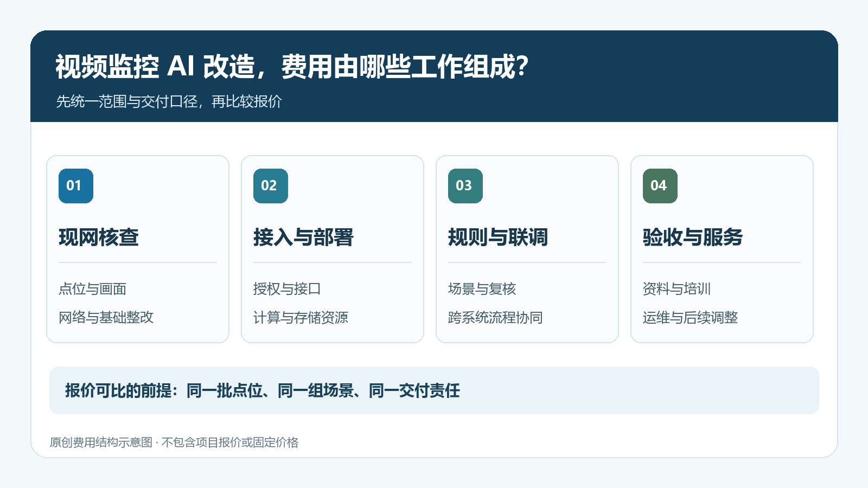The image size is (868, 488).
Task: Click the 01 number badge
Action: (x=76, y=186)
